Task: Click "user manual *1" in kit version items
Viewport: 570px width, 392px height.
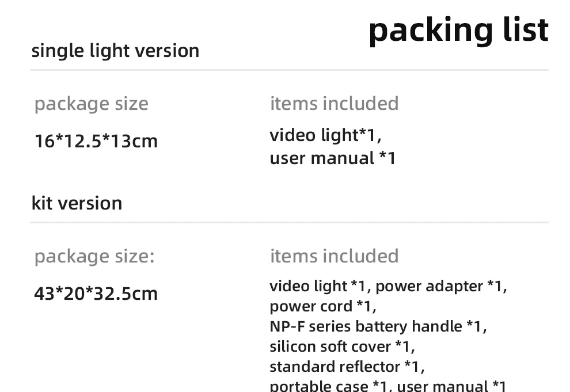Action: point(451,386)
